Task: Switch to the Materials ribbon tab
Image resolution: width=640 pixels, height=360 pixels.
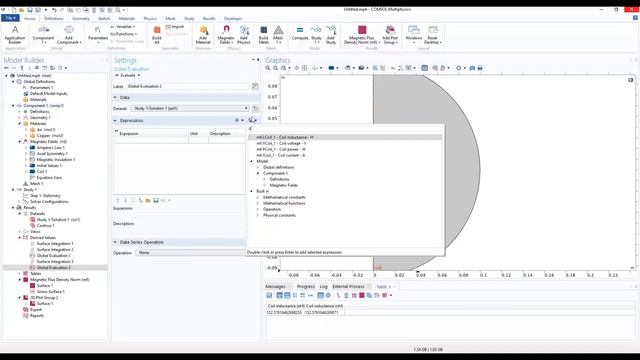Action: (x=127, y=18)
